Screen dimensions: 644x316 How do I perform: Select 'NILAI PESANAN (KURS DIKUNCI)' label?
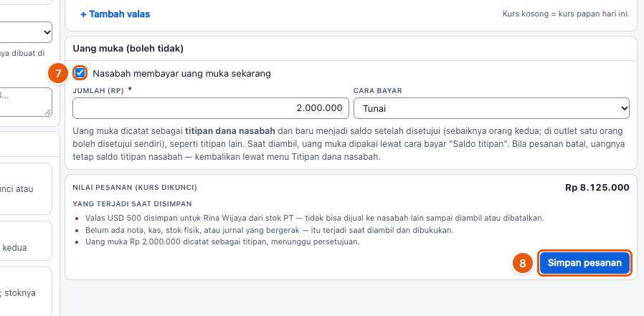click(x=135, y=188)
